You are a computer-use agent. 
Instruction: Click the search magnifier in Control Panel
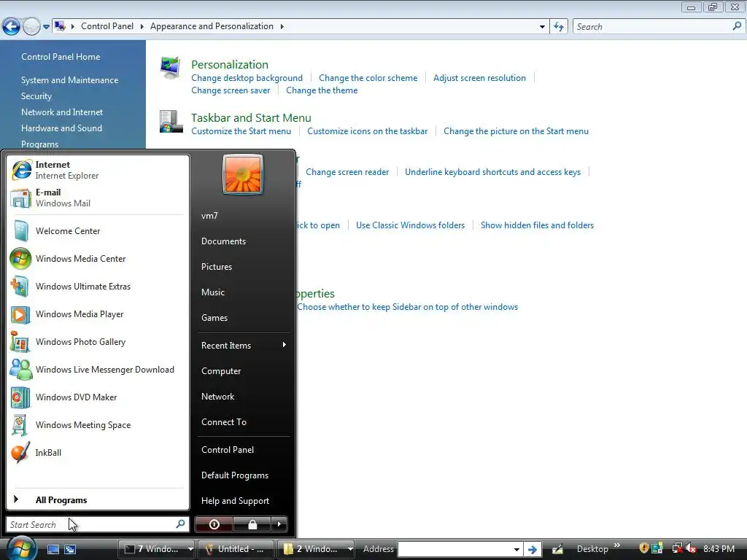tap(737, 26)
